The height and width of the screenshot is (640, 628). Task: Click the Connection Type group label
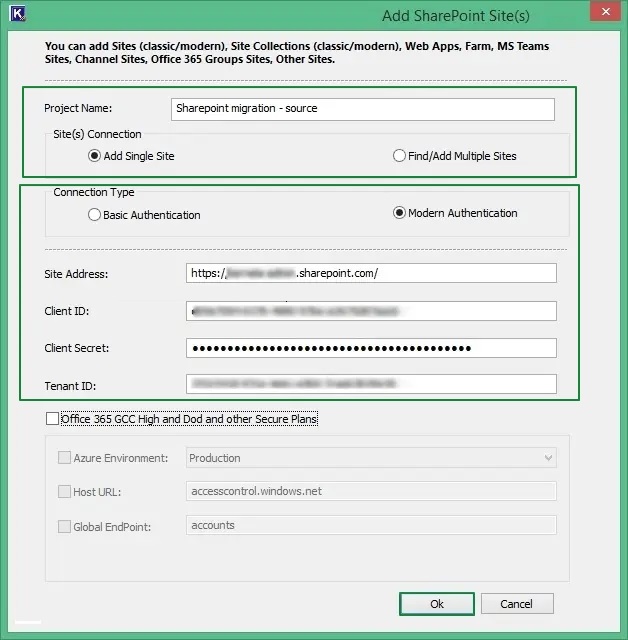click(x=93, y=192)
